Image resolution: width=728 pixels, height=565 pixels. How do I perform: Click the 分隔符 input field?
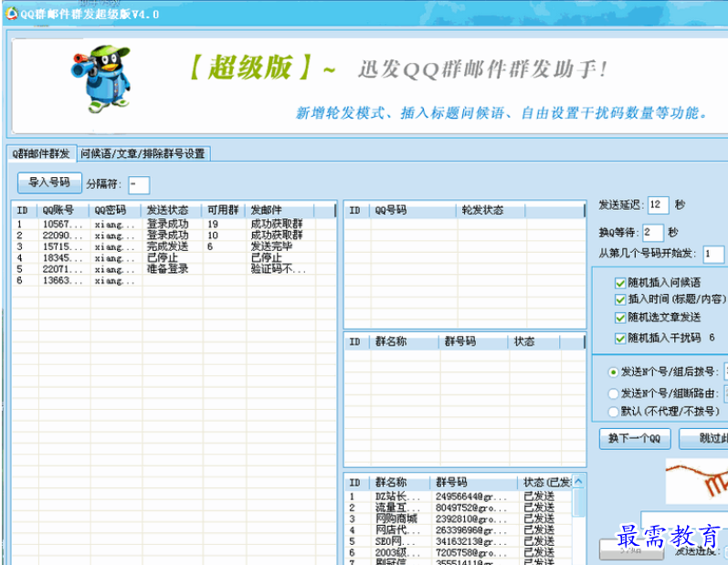tap(139, 184)
